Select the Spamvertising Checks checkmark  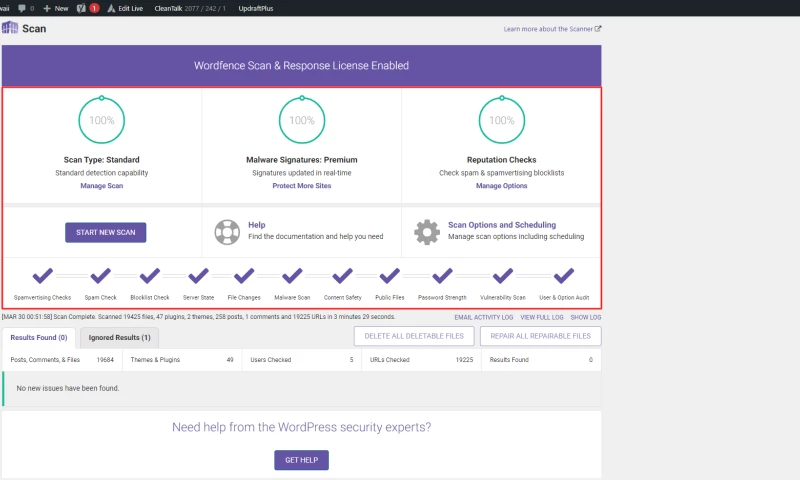(42, 275)
